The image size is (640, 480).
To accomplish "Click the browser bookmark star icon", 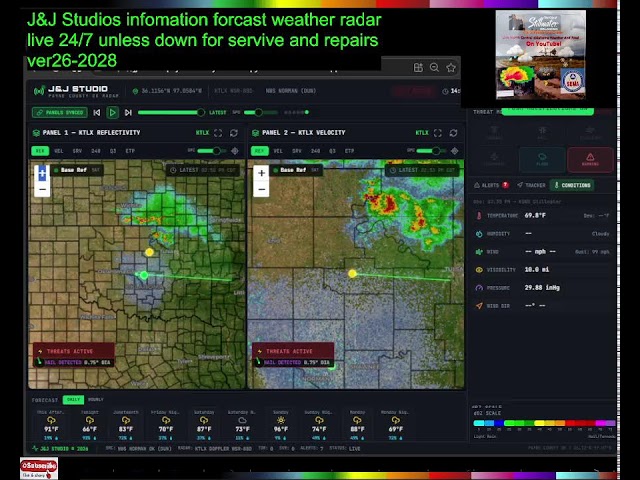I will click(451, 68).
